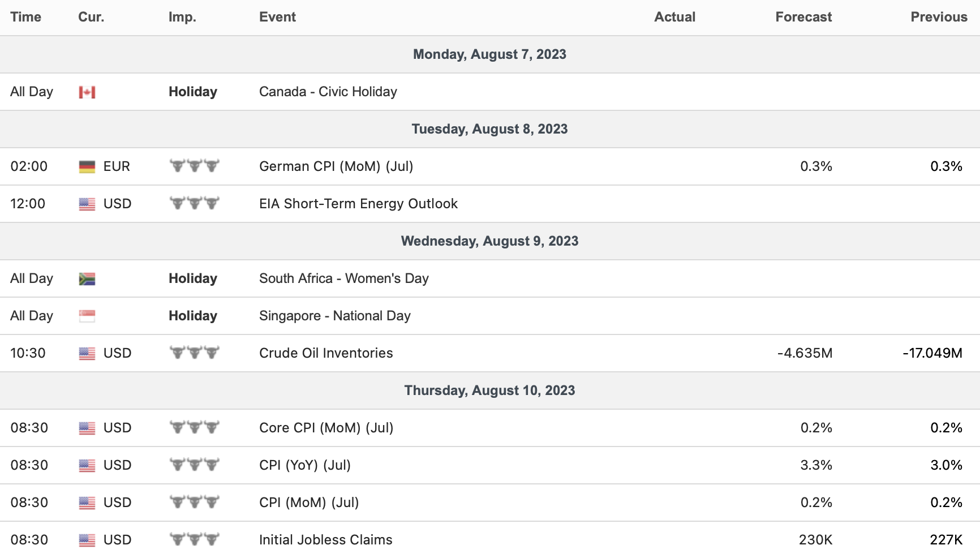980x558 pixels.
Task: Click the German flag next to EUR
Action: pos(87,167)
